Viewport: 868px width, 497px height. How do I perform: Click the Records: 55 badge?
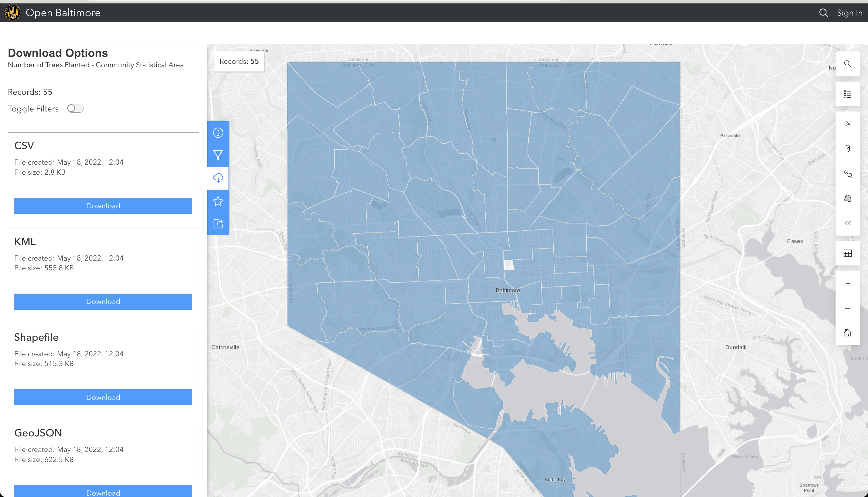pyautogui.click(x=239, y=61)
